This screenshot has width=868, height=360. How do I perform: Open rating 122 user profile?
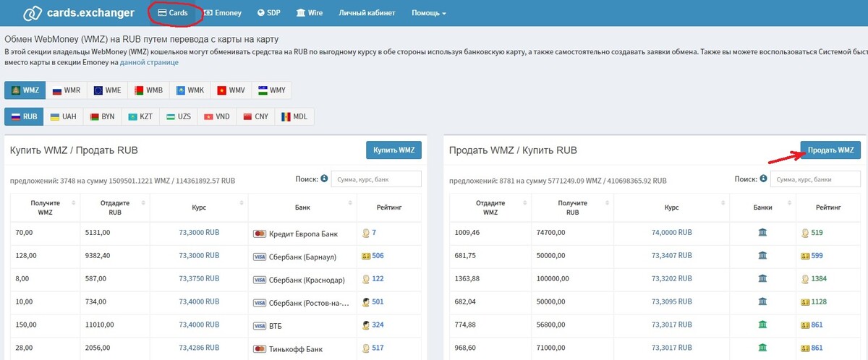(378, 280)
